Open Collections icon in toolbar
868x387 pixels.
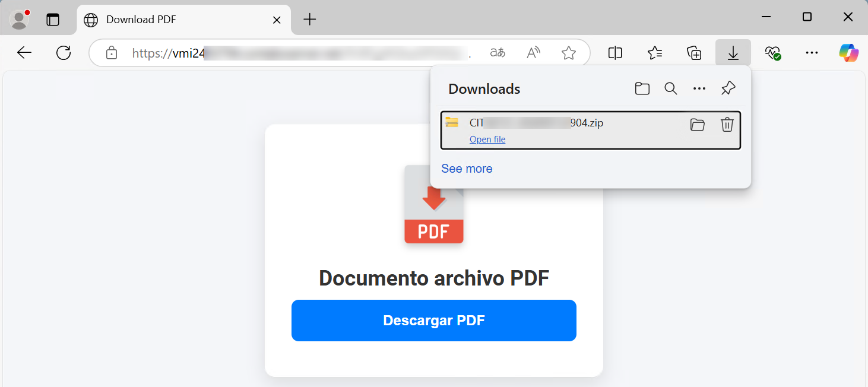click(x=694, y=53)
